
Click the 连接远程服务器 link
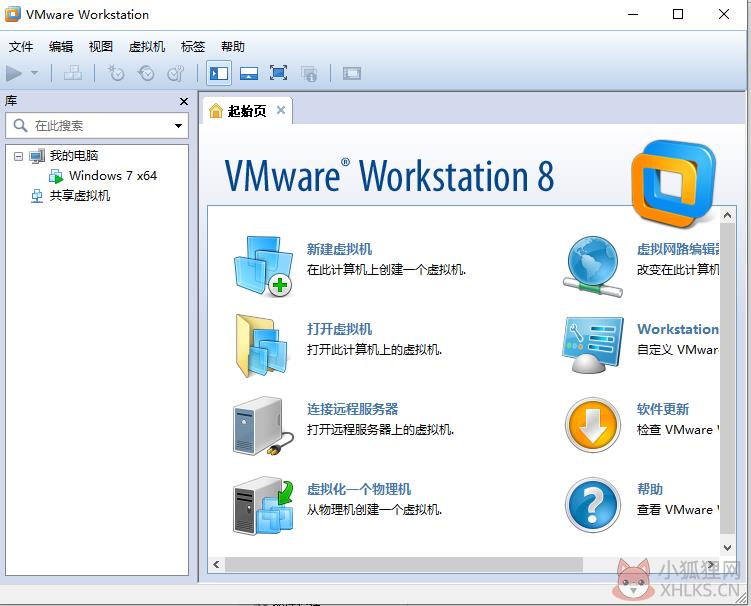tap(353, 409)
